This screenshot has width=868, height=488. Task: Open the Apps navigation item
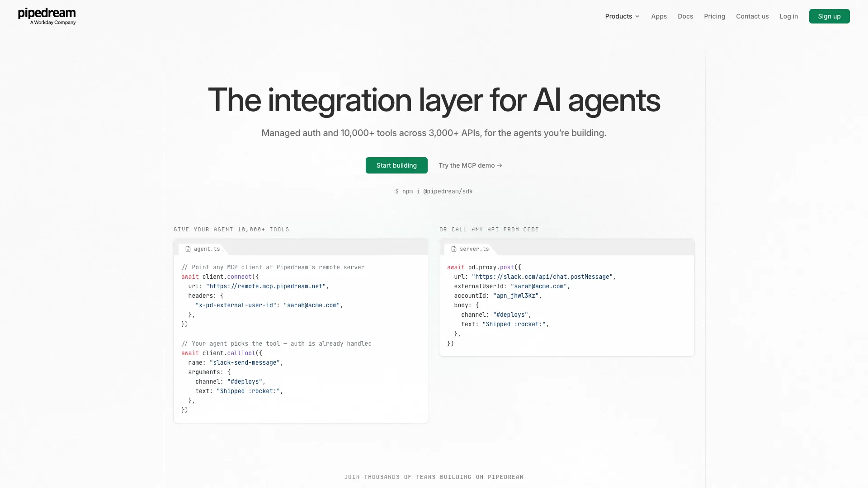click(659, 16)
